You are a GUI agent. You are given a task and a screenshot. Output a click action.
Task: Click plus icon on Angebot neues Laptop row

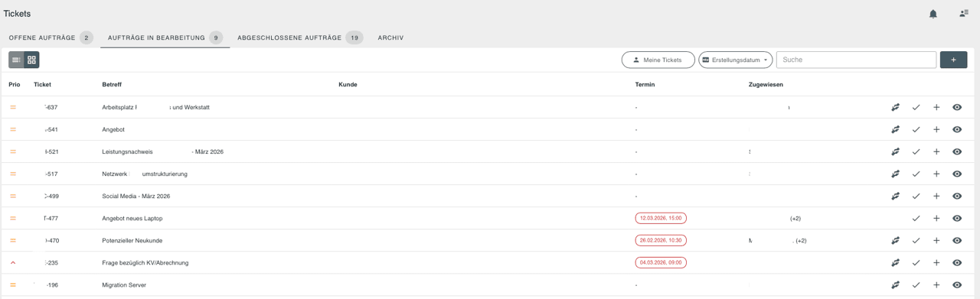coord(936,219)
